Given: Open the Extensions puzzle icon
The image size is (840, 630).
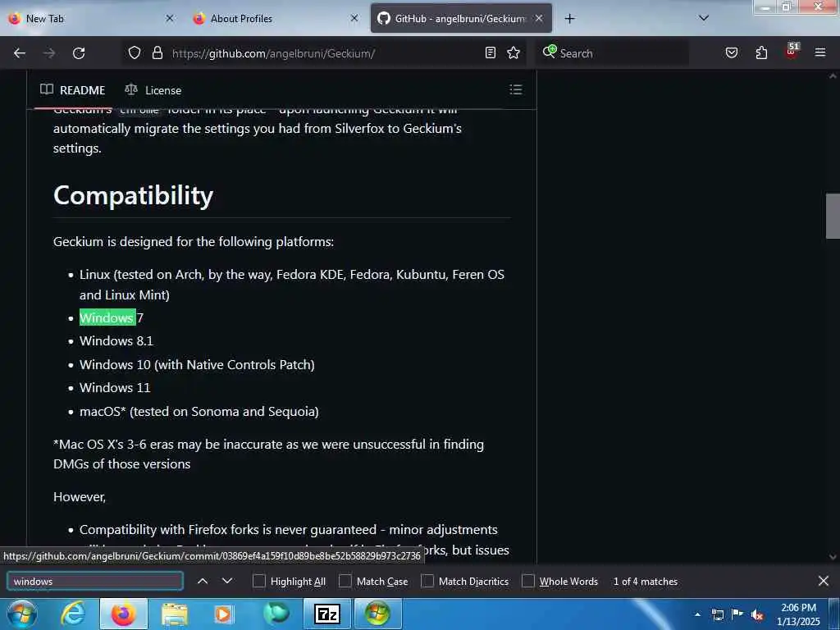Looking at the screenshot, I should point(761,53).
